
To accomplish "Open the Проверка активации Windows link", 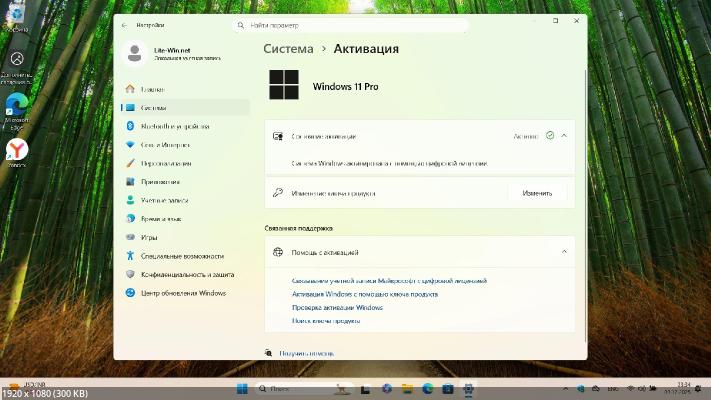I will 337,307.
